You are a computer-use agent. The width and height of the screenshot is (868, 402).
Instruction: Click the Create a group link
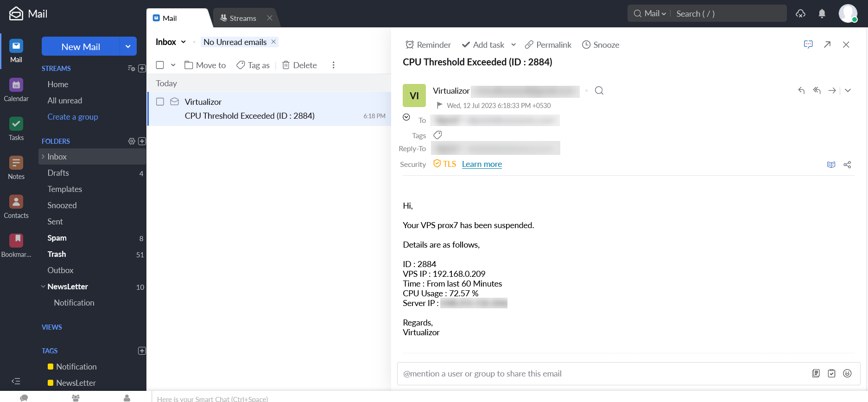coord(73,117)
